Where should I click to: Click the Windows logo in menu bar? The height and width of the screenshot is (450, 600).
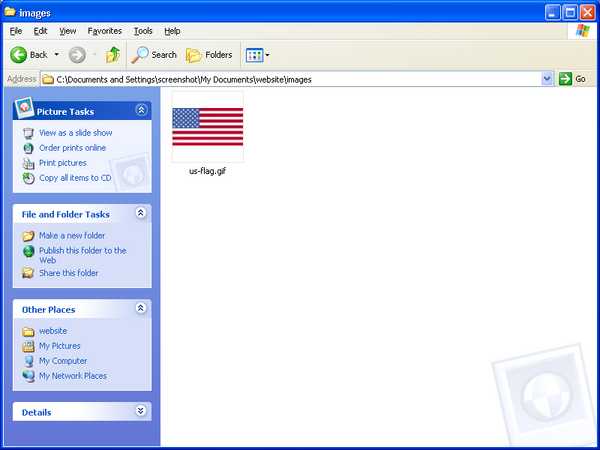tap(582, 31)
